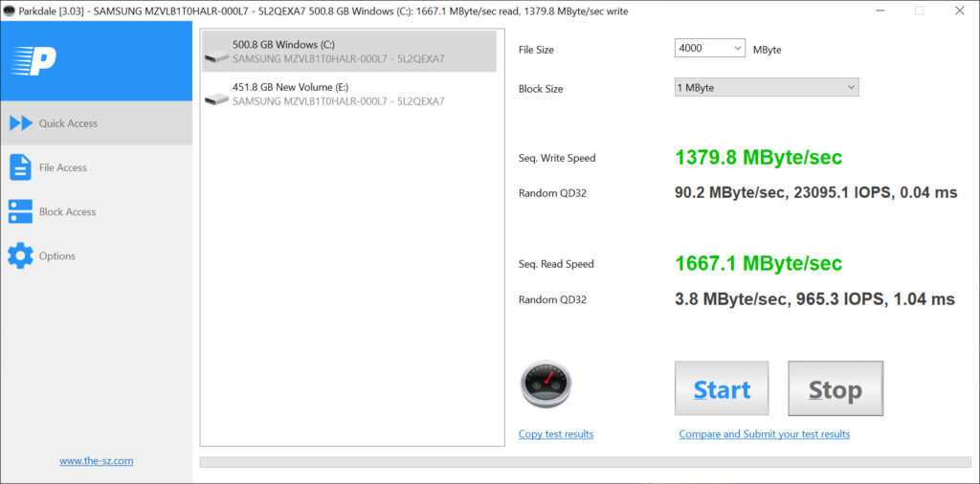Select the 500.8 GB Windows (C:) drive
980x484 pixels.
coord(349,52)
